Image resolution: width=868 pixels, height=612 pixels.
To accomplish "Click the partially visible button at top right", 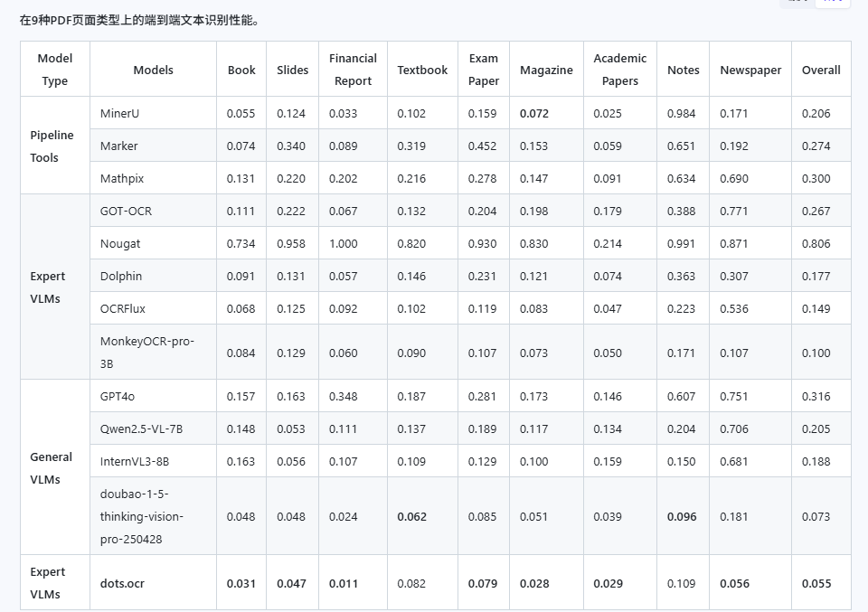I will tap(832, 3).
